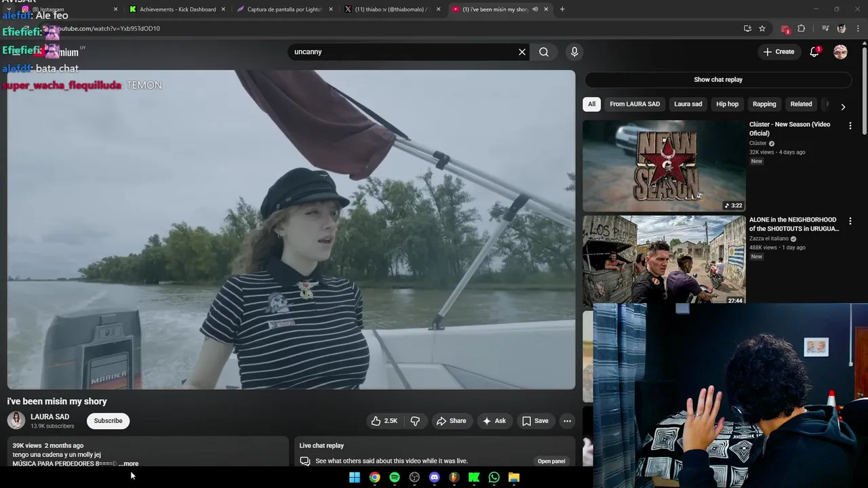Viewport: 868px width, 488px height.
Task: Select the 'All' filter chip
Action: [591, 104]
